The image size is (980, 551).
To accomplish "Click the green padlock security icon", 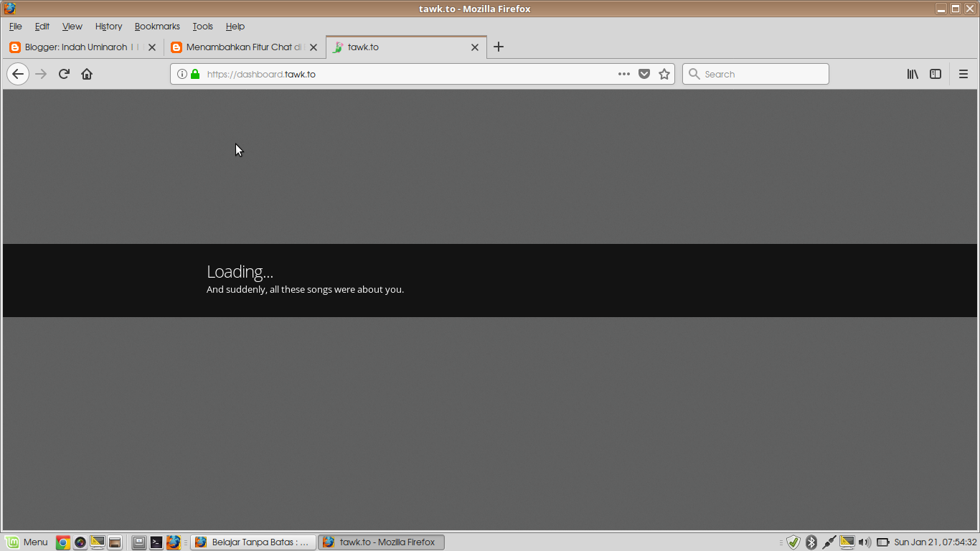I will [x=195, y=74].
